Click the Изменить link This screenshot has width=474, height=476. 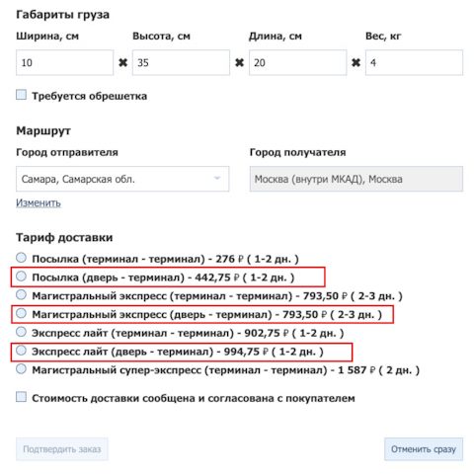pyautogui.click(x=39, y=202)
